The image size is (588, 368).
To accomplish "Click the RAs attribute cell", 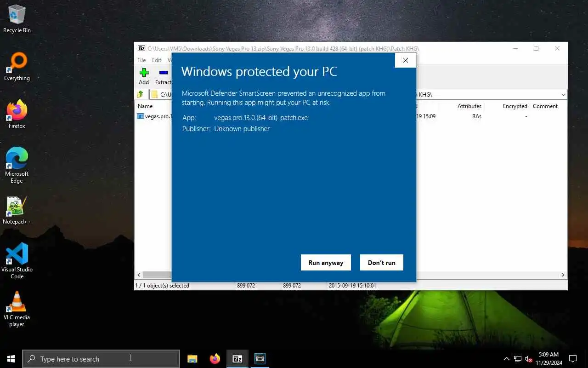I will 476,116.
